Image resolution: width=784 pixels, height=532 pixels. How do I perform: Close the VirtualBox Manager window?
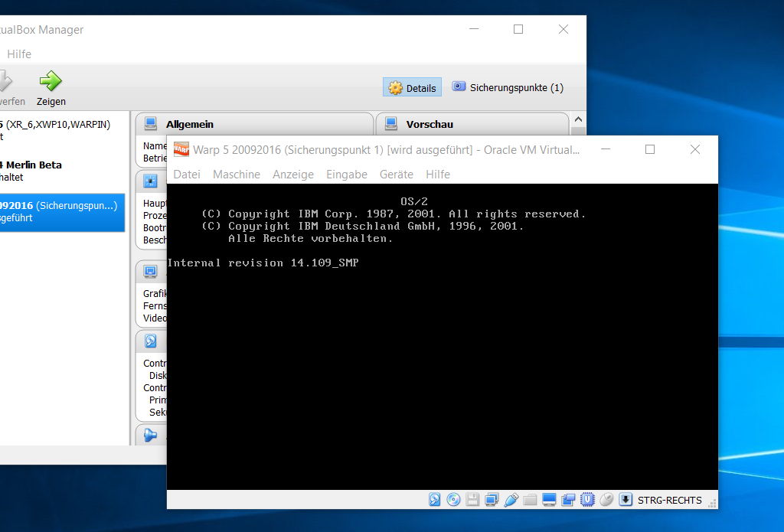click(563, 29)
